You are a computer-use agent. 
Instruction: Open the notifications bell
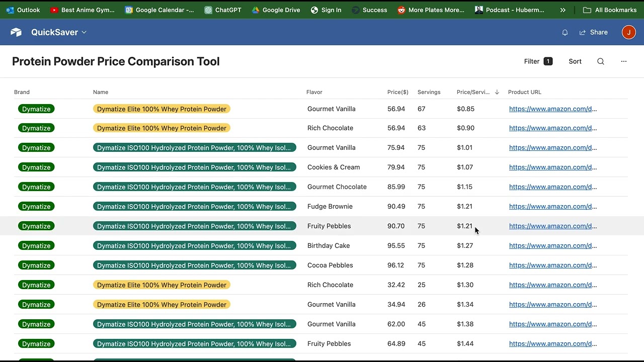[x=565, y=32]
